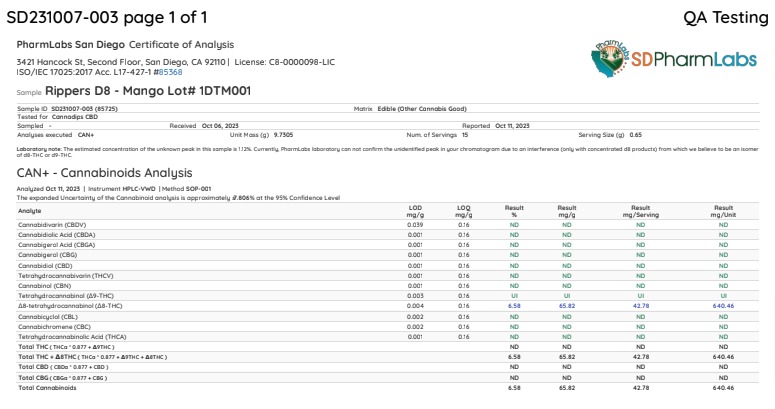Select 'Cannadips CBD' in the Tested for row
The width and height of the screenshot is (775, 409).
tap(75, 117)
